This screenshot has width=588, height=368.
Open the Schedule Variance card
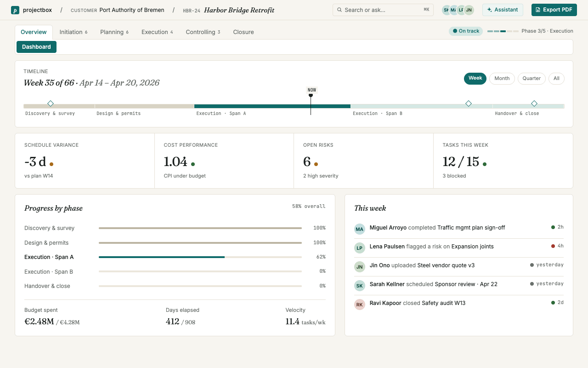pyautogui.click(x=85, y=161)
